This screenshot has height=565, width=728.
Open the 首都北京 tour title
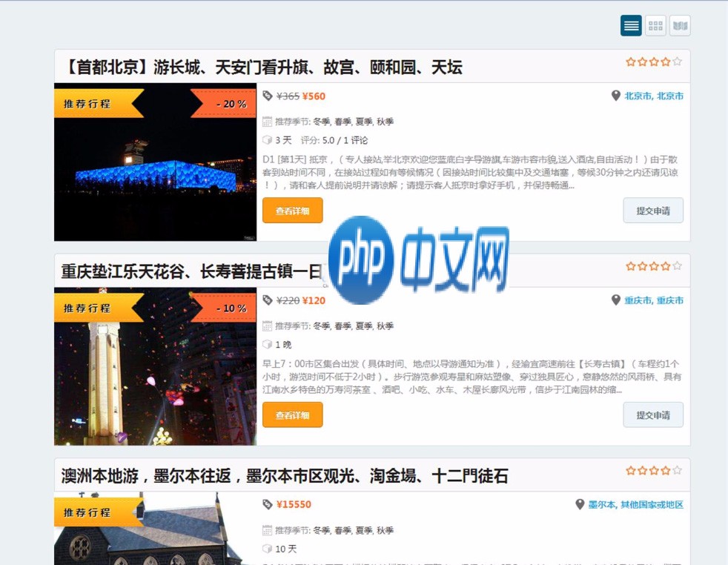pos(262,67)
